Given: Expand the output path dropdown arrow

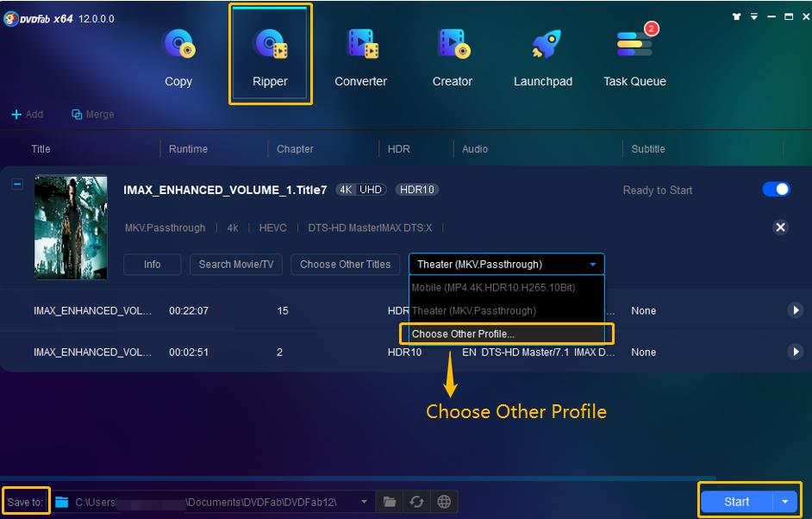Looking at the screenshot, I should pos(364,502).
